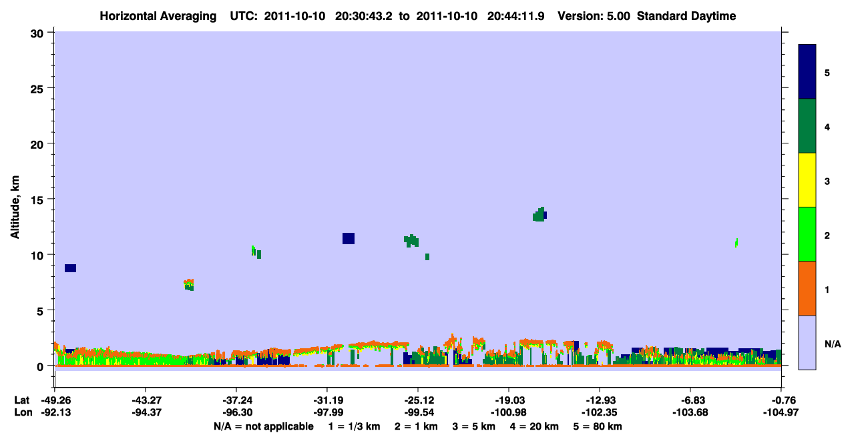Click the longitude value -97.99
The width and height of the screenshot is (868, 445).
[327, 412]
